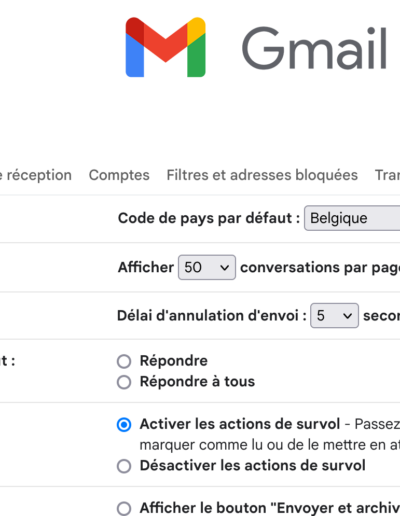This screenshot has height=516, width=400.
Task: Select Afficher le bouton Envoyer et archiver radio
Action: [x=124, y=509]
